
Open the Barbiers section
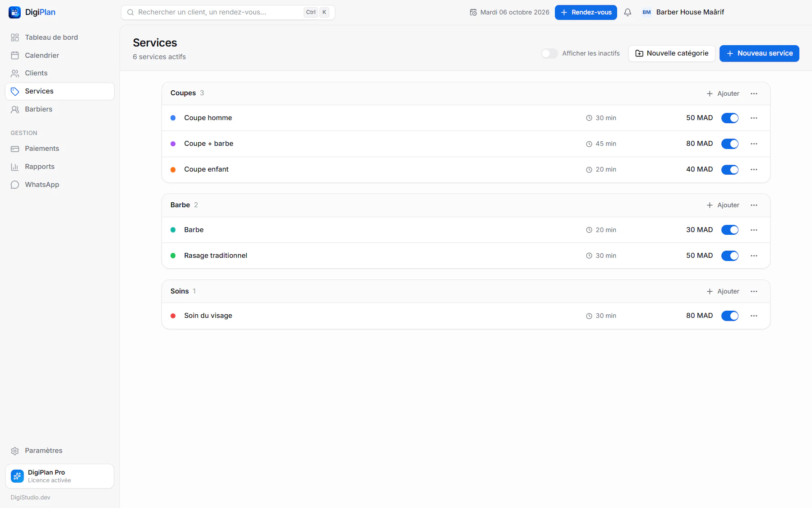[x=60, y=109]
